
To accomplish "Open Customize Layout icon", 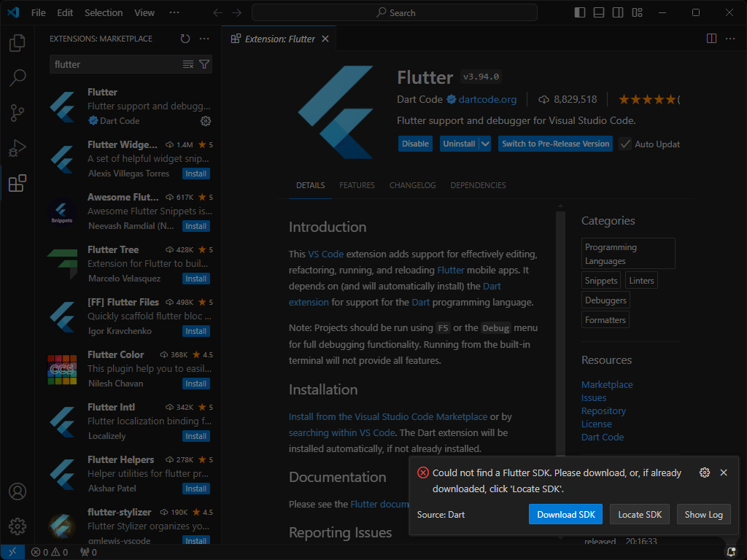I will pyautogui.click(x=638, y=13).
